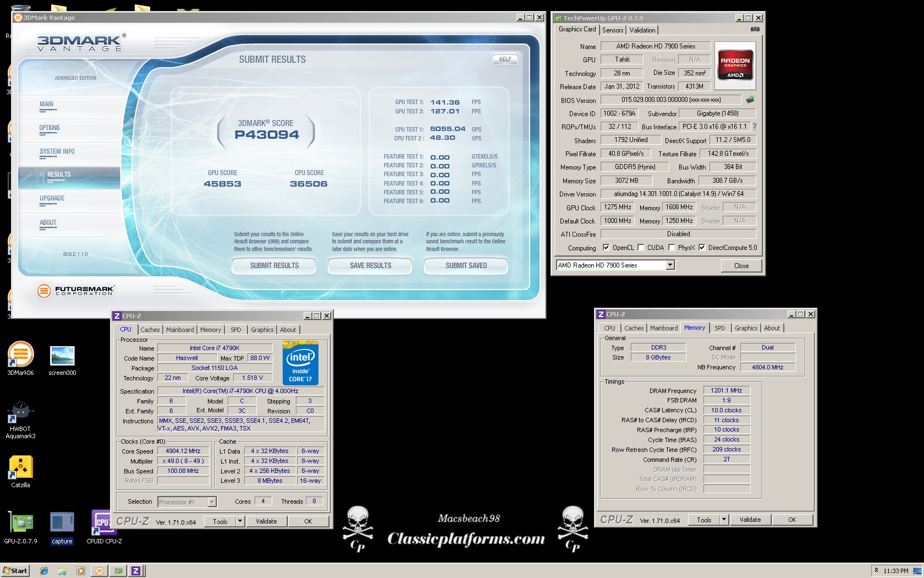Switch to 3DMark Vantage taskbar button

[x=100, y=571]
